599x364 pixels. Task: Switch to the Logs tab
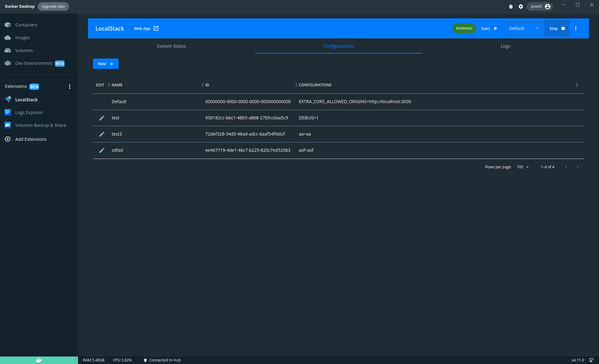505,46
